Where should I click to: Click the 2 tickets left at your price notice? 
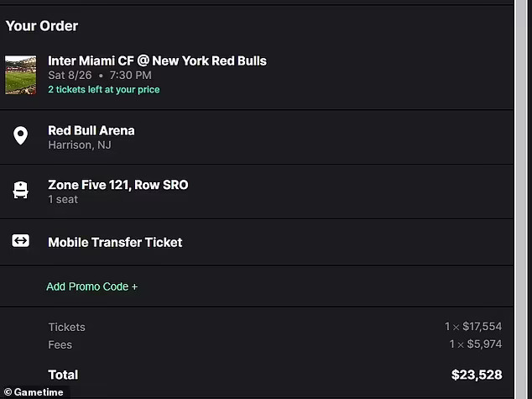click(104, 89)
